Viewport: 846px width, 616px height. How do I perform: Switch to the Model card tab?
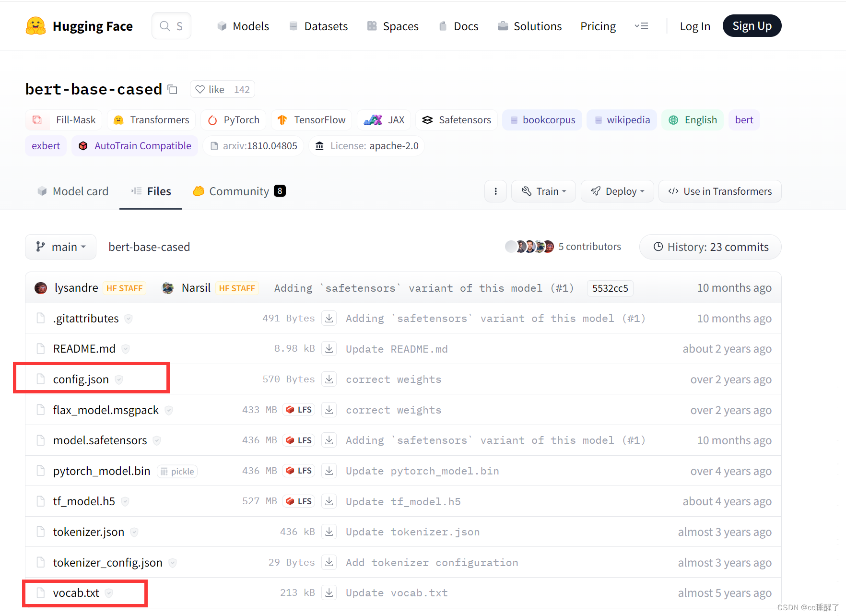73,191
